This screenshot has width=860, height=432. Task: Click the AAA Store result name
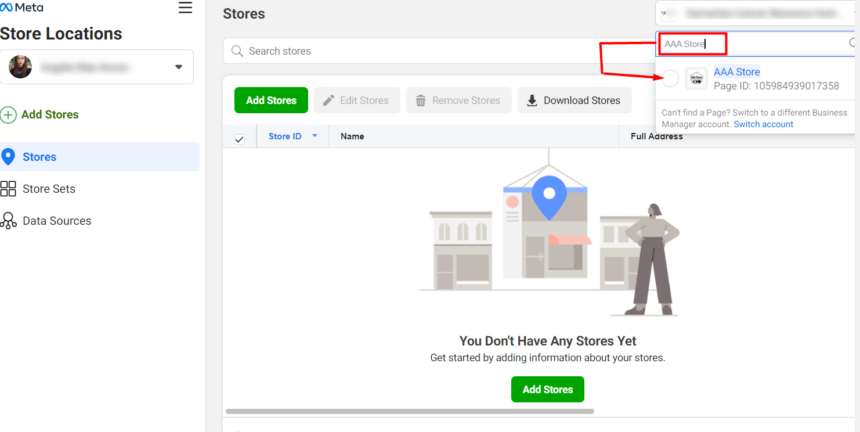click(x=737, y=72)
